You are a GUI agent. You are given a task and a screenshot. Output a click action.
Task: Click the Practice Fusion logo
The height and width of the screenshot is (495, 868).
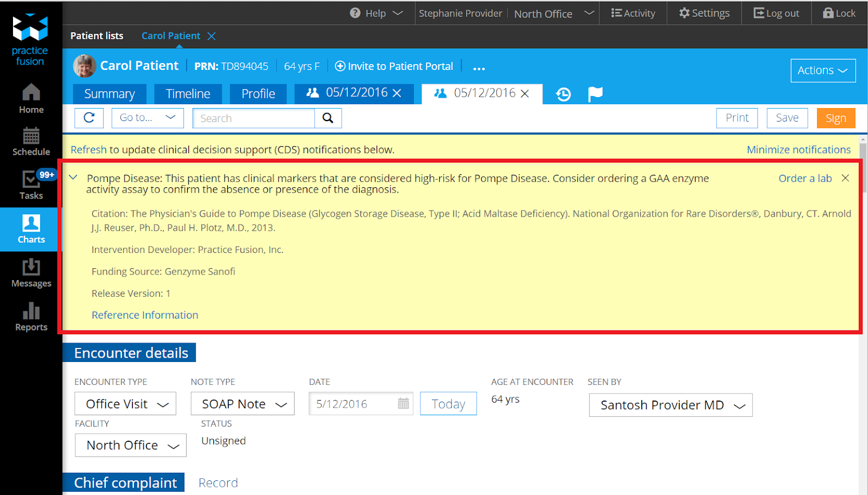coord(30,39)
